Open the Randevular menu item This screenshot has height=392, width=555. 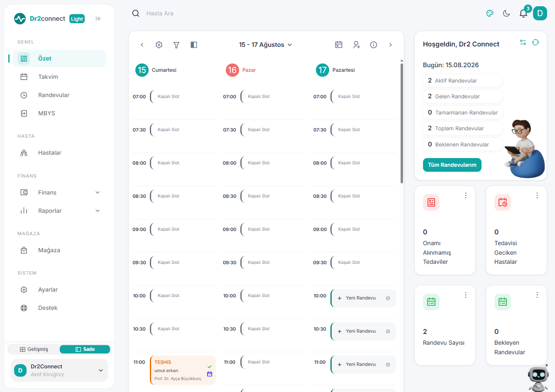click(x=59, y=95)
